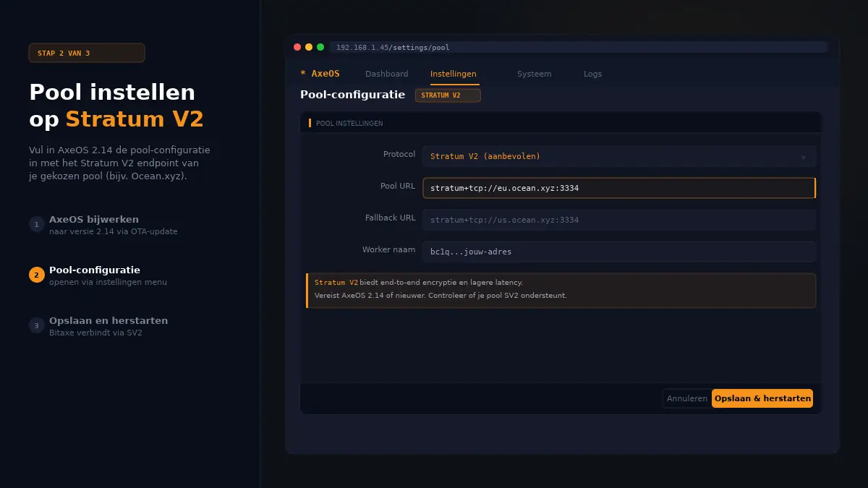
Task: Click Annuleren button
Action: pos(686,398)
